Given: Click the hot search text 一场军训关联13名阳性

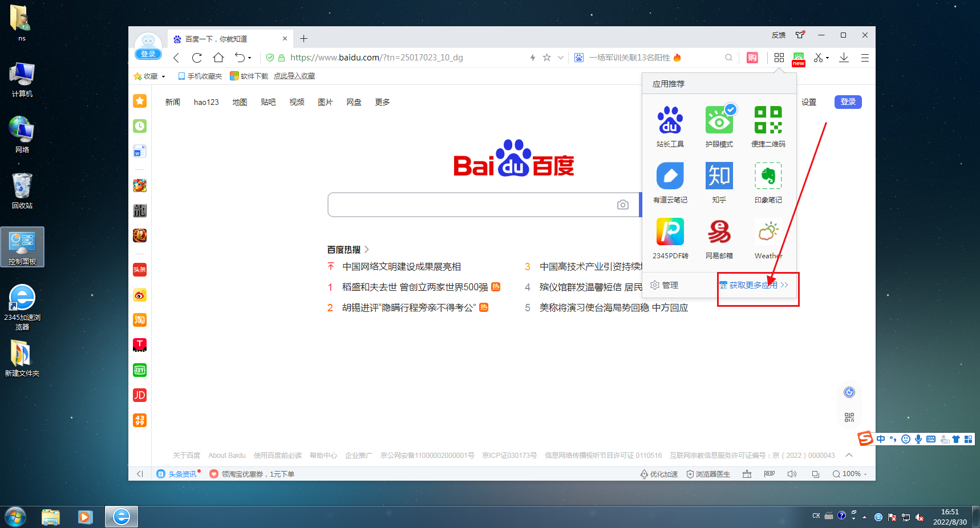Looking at the screenshot, I should tap(630, 58).
